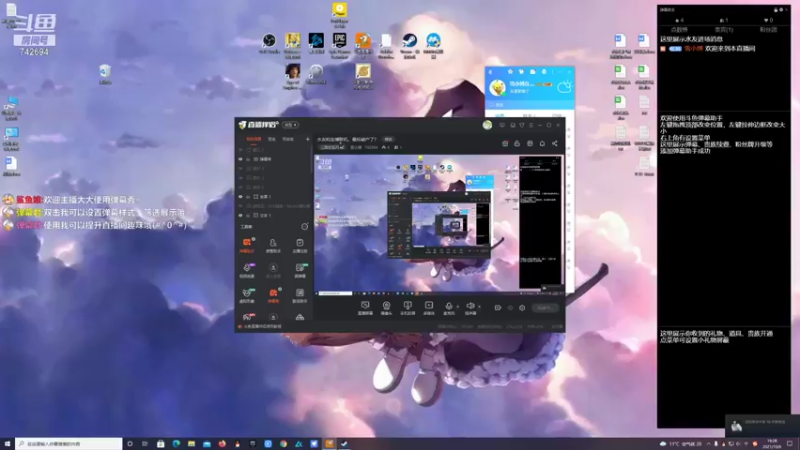Click the live preview canvas in streaming app
The width and height of the screenshot is (800, 450).
point(439,225)
